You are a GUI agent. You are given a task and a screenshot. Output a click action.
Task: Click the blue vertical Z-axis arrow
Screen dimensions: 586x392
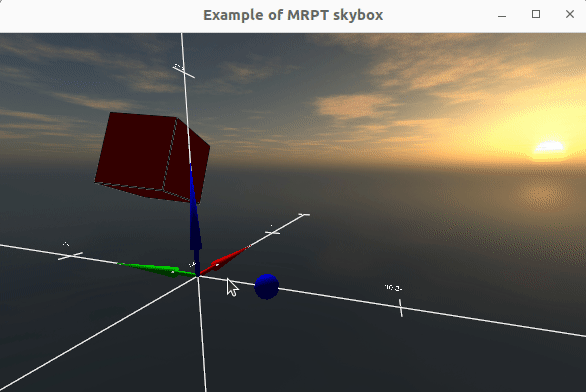tap(195, 220)
